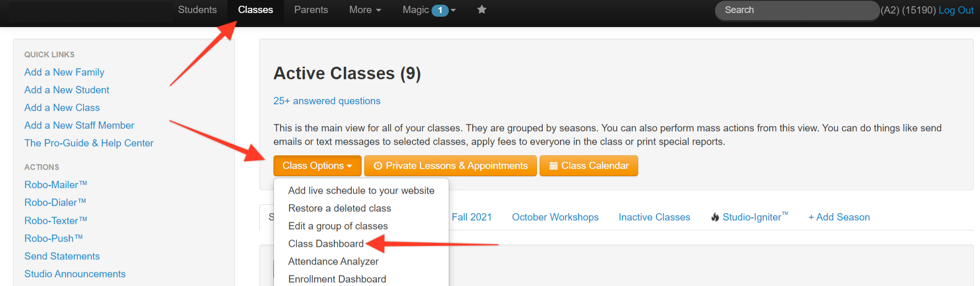The width and height of the screenshot is (980, 286).
Task: Click the Log Out link
Action: coord(956,10)
